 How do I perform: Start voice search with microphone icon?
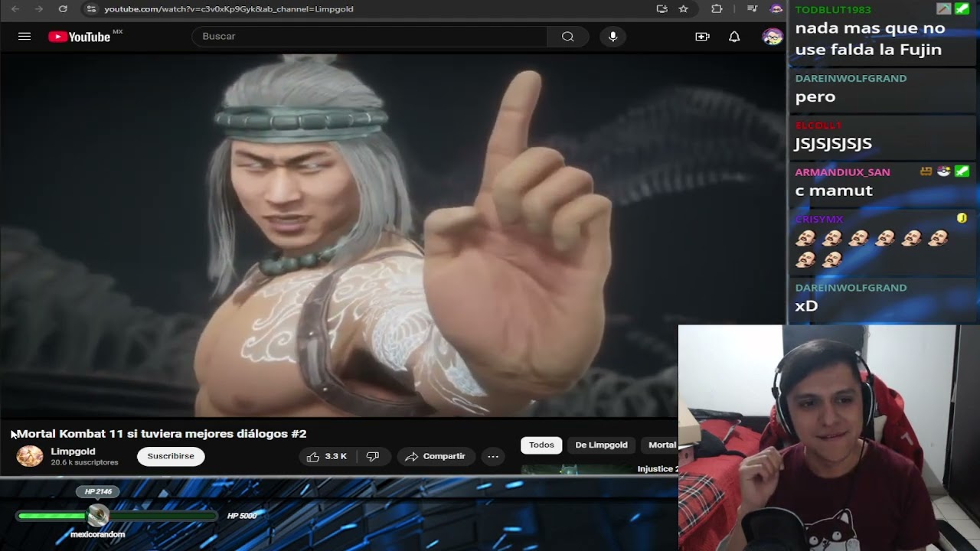[612, 36]
